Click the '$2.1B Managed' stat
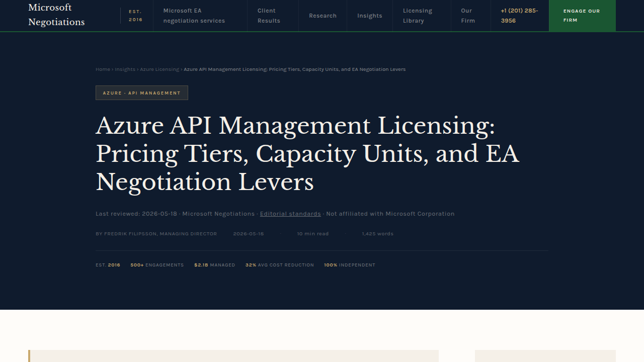The height and width of the screenshot is (362, 644). click(x=215, y=265)
